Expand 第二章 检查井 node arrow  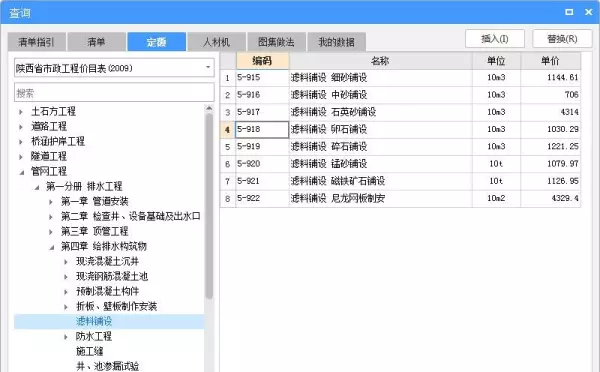point(51,217)
